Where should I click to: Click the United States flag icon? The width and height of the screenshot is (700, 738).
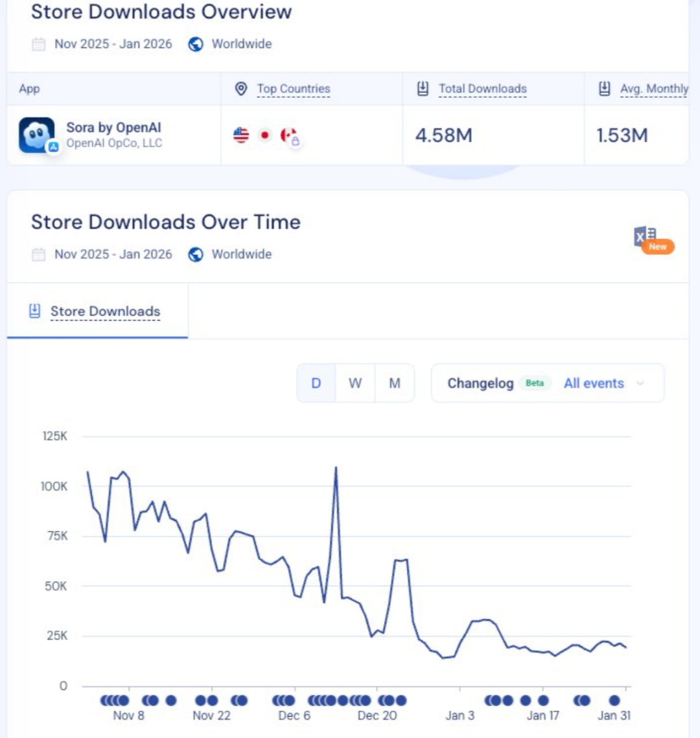[x=241, y=135]
